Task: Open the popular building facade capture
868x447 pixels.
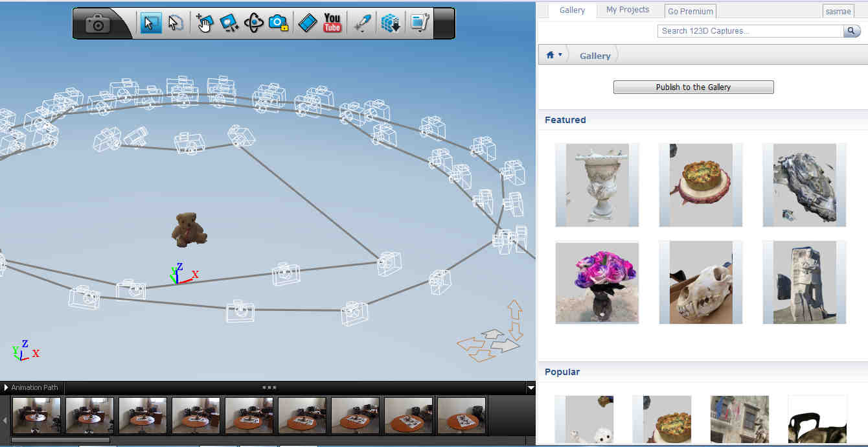Action: [740, 420]
